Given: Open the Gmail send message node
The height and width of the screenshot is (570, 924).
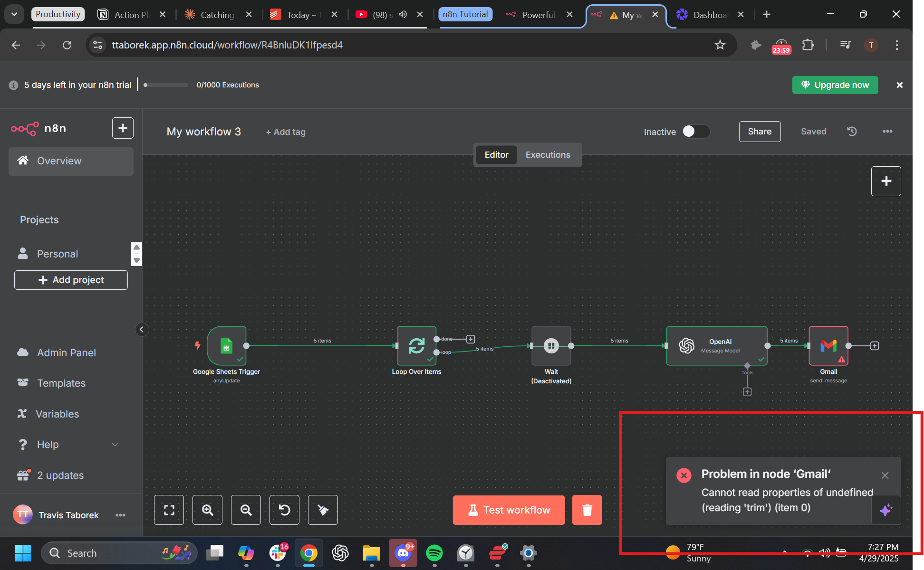Looking at the screenshot, I should 828,345.
